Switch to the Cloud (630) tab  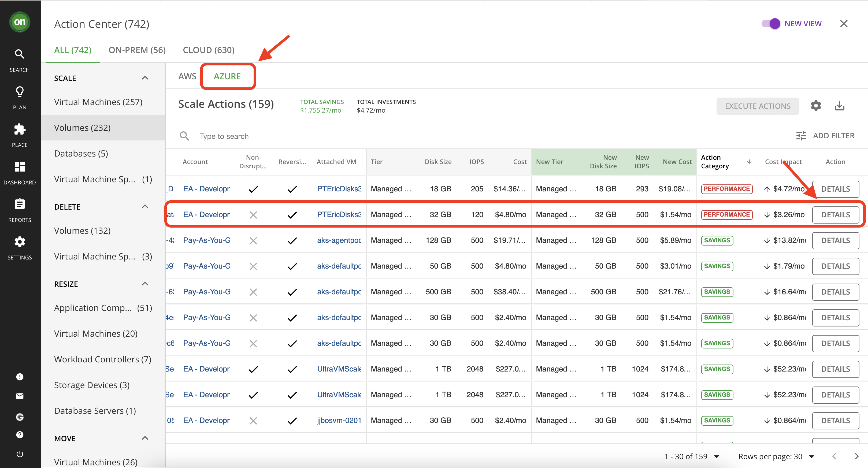(208, 50)
